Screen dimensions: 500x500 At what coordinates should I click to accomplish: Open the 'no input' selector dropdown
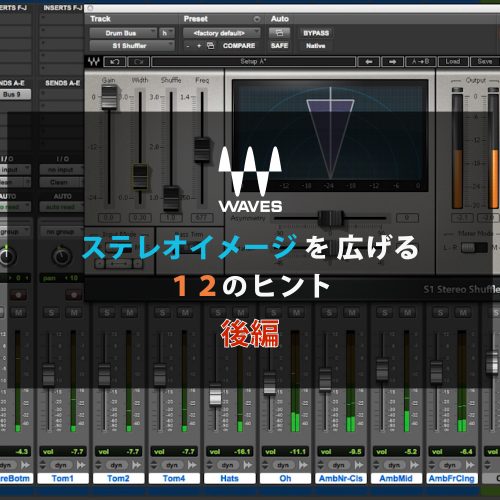[62, 170]
